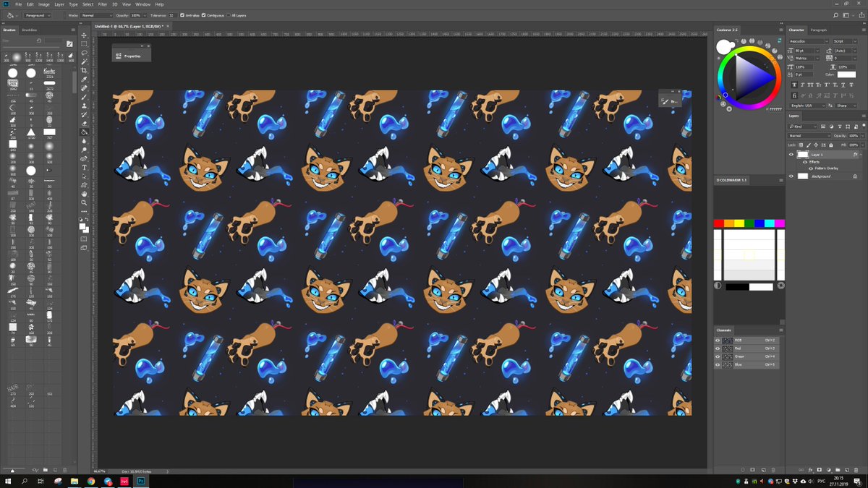Open the Mode Normal dropdown in options bar
Viewport: 868px width, 488px height.
(x=97, y=14)
